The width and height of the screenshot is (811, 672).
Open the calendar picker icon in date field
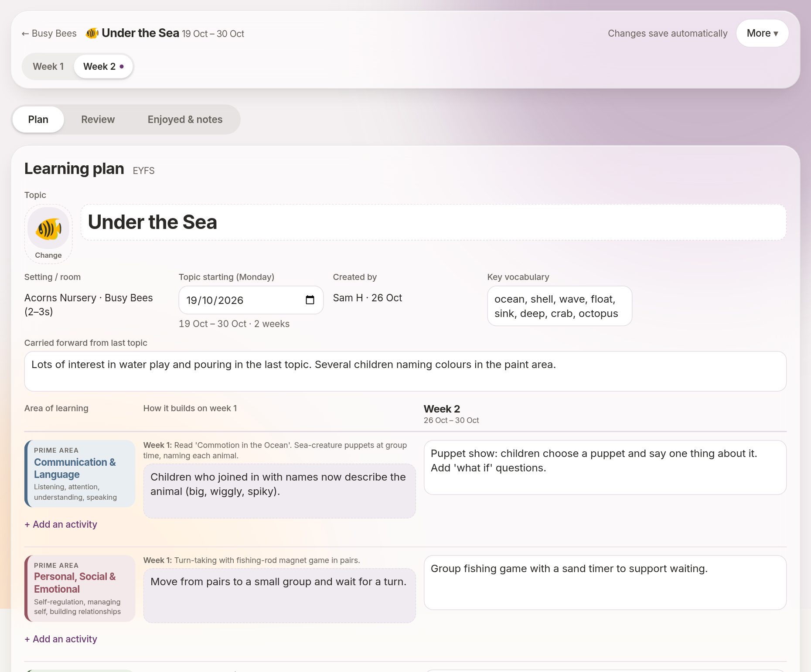click(x=310, y=300)
